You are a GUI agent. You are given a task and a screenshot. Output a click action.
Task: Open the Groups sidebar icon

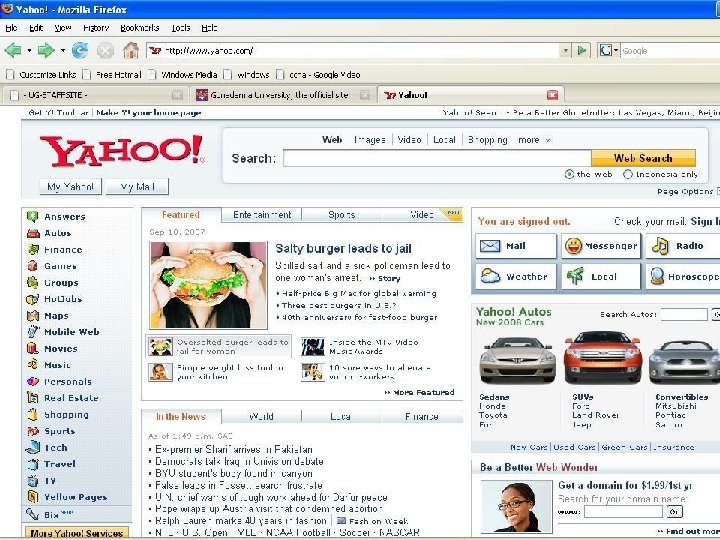33,282
